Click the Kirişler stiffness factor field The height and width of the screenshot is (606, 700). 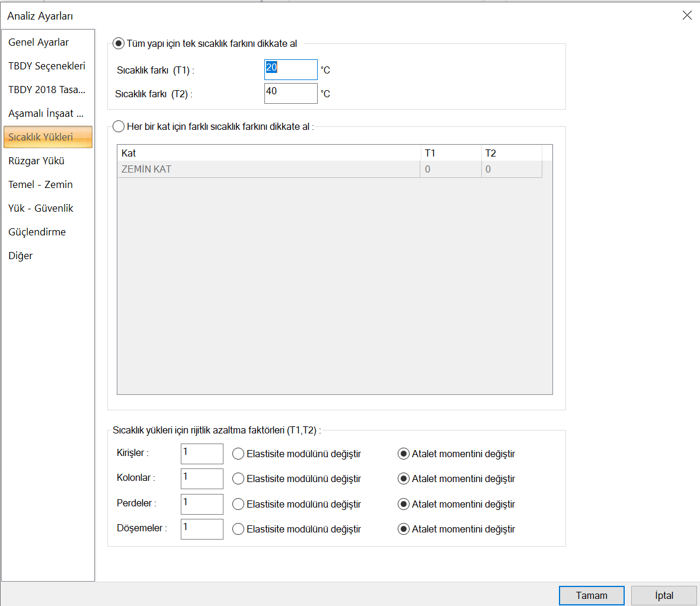(x=202, y=454)
